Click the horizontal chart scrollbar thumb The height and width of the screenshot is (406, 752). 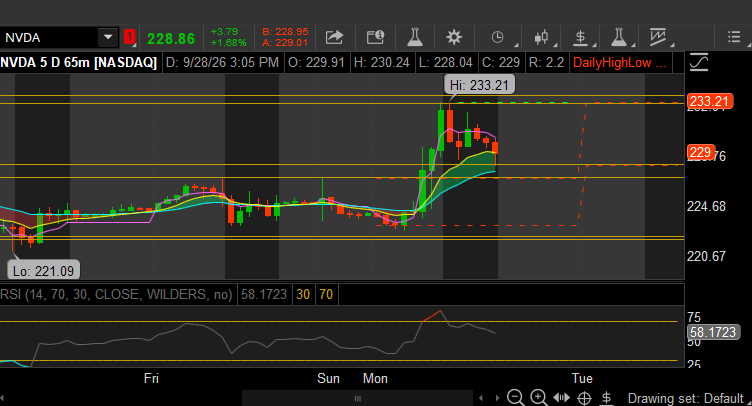tap(357, 398)
